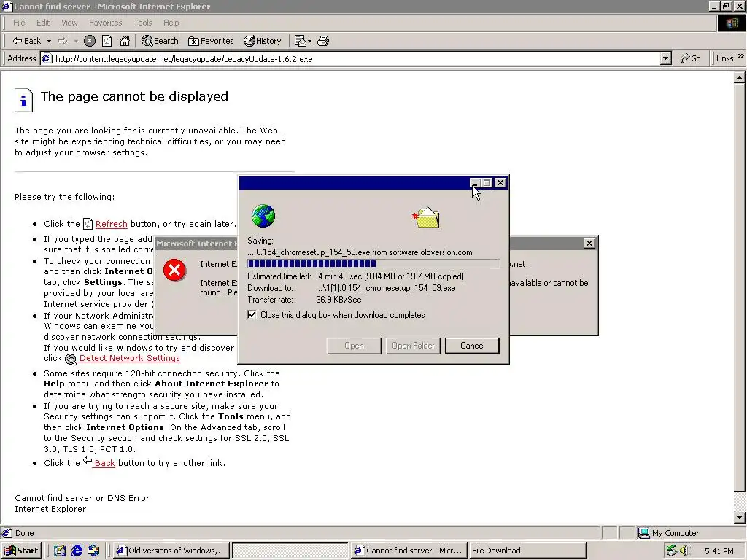Open the Tools menu
The width and height of the screenshot is (747, 560).
click(x=143, y=23)
